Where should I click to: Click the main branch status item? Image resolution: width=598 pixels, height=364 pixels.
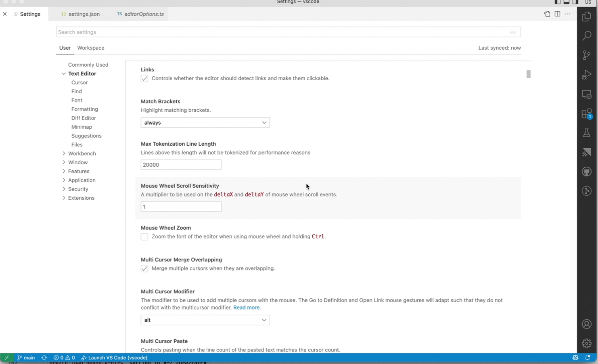(26, 358)
